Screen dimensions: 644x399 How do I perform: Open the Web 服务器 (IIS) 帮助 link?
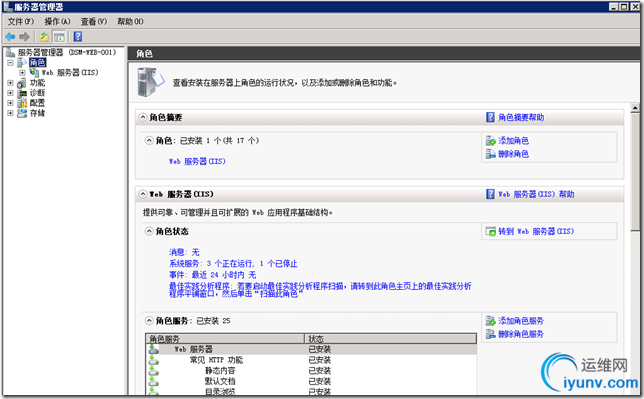click(x=536, y=194)
